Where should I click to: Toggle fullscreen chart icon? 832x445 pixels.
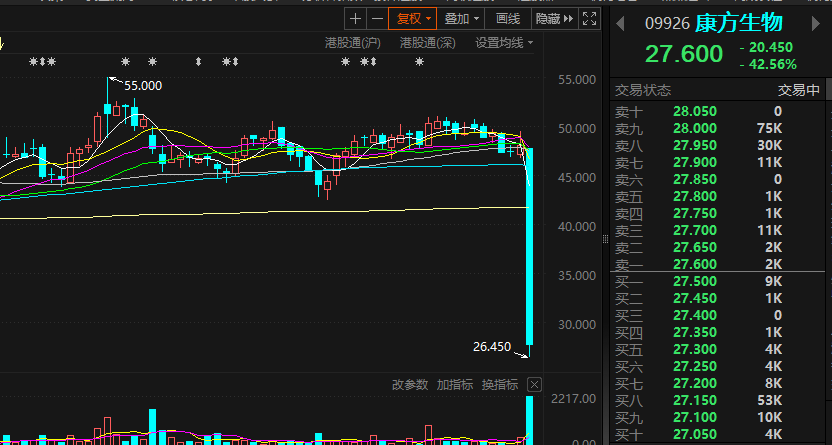[589, 19]
